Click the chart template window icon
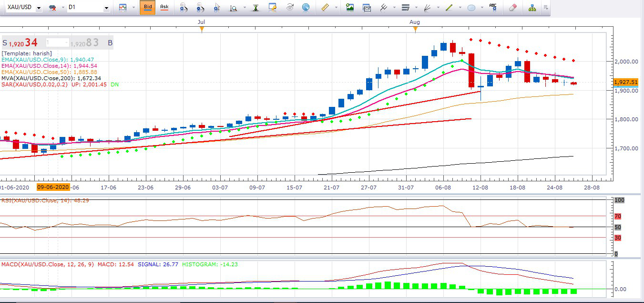The image size is (644, 303). pyautogui.click(x=367, y=8)
